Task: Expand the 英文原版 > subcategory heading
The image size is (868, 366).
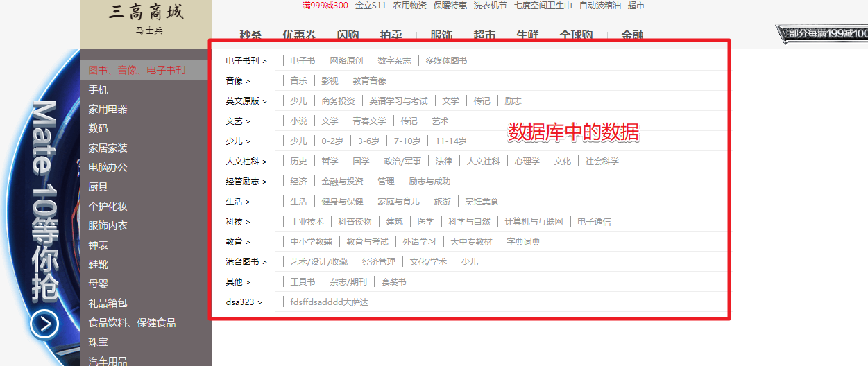Action: (x=246, y=101)
